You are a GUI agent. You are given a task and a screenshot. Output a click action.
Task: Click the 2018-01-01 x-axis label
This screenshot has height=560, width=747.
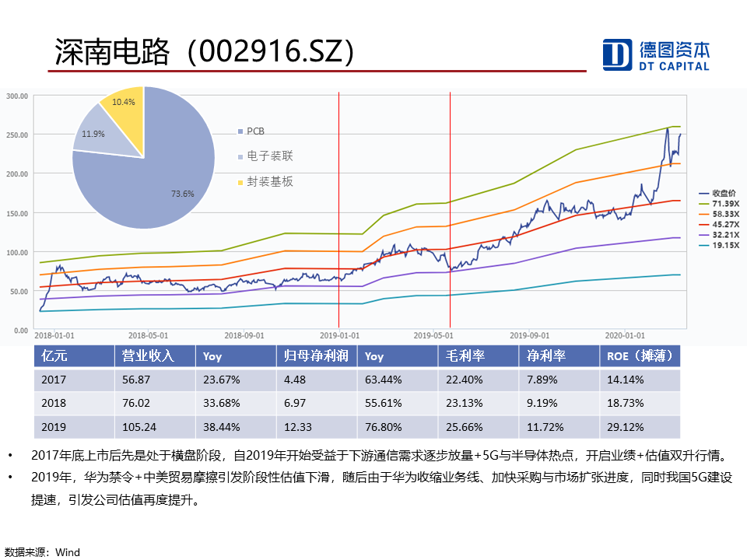(54, 335)
